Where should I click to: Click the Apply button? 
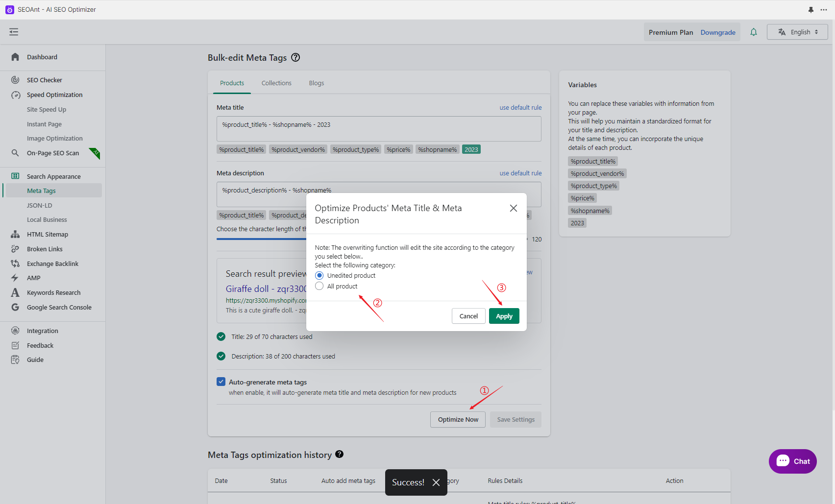click(x=504, y=316)
